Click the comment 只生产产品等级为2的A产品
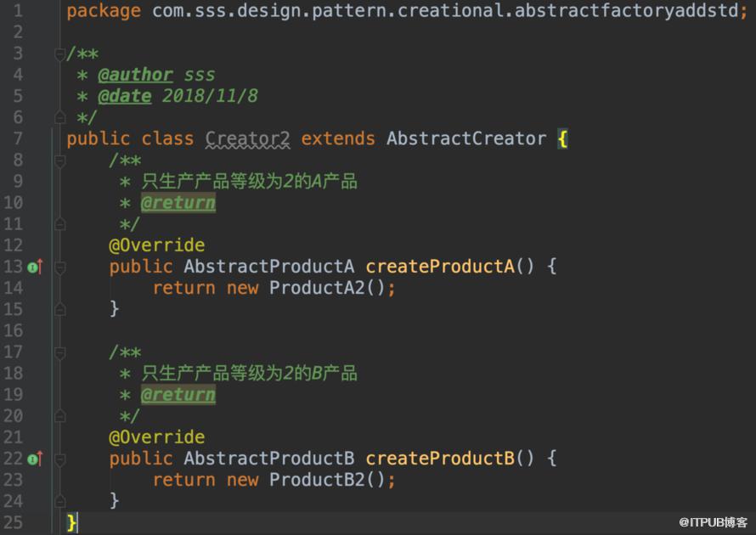The height and width of the screenshot is (535, 756). coord(249,182)
